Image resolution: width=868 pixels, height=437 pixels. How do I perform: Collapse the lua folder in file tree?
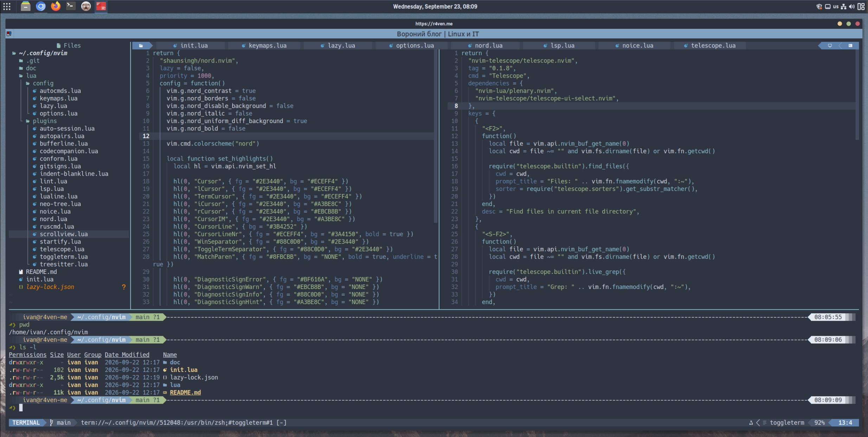pos(27,76)
